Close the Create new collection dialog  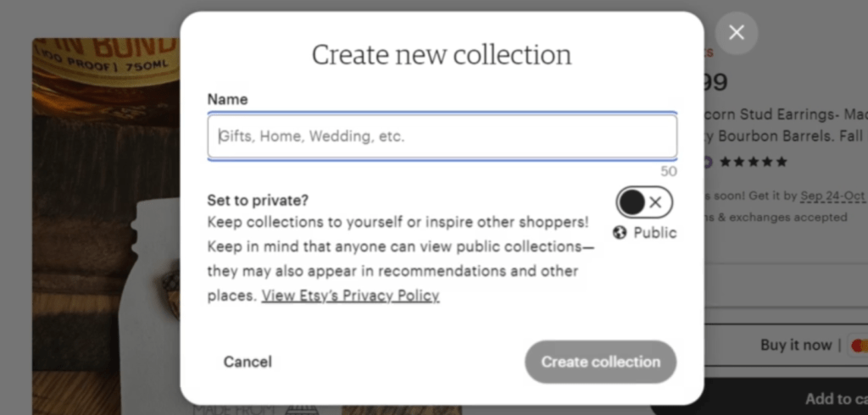coord(737,33)
